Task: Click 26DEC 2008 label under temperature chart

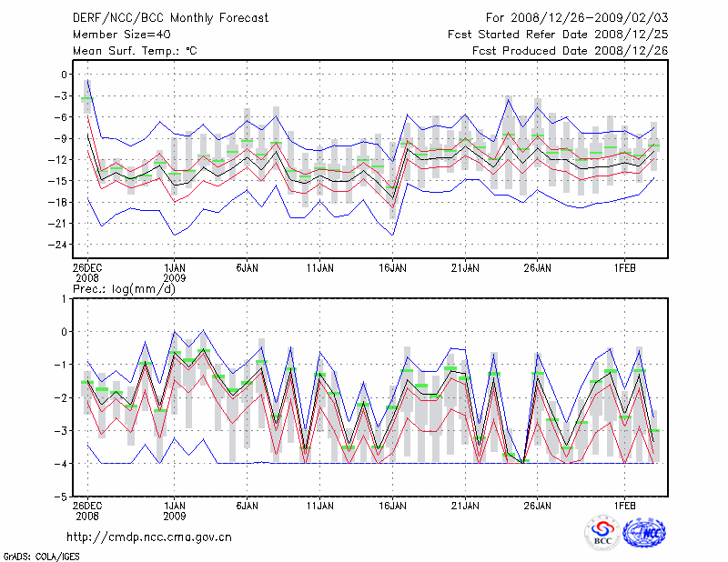Action: tap(87, 274)
